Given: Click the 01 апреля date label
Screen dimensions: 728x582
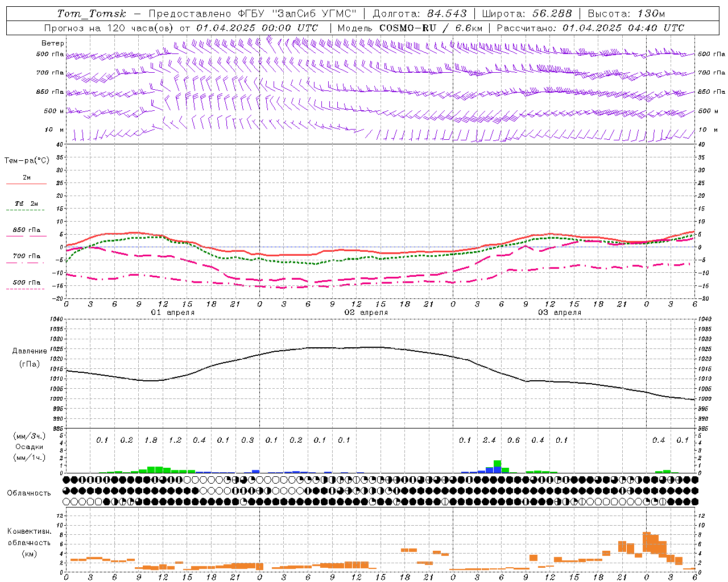Looking at the screenshot, I should coord(173,313).
